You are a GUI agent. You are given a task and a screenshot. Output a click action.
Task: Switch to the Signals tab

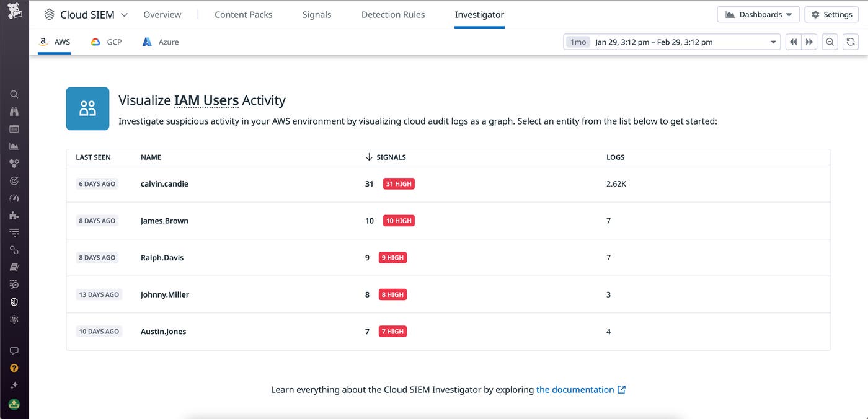[317, 14]
